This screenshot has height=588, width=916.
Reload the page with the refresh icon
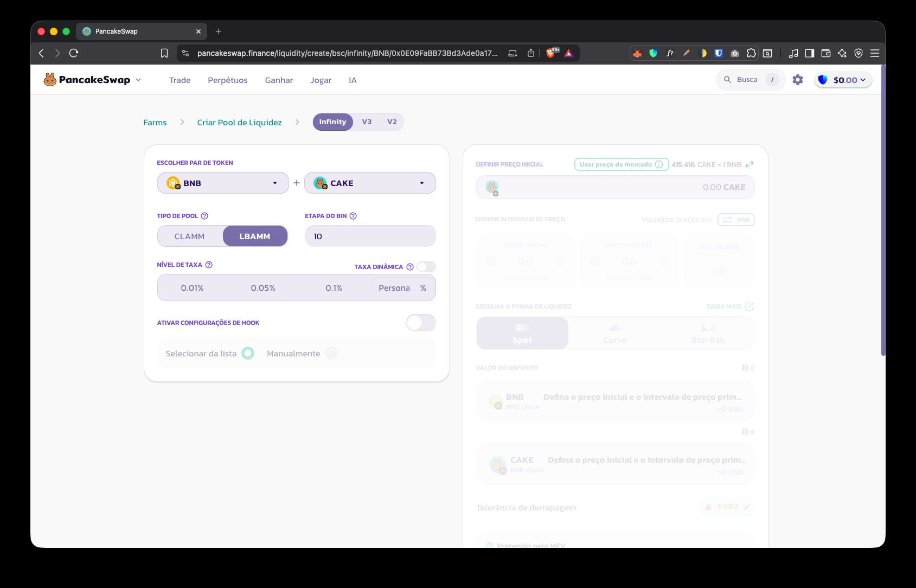[x=74, y=53]
